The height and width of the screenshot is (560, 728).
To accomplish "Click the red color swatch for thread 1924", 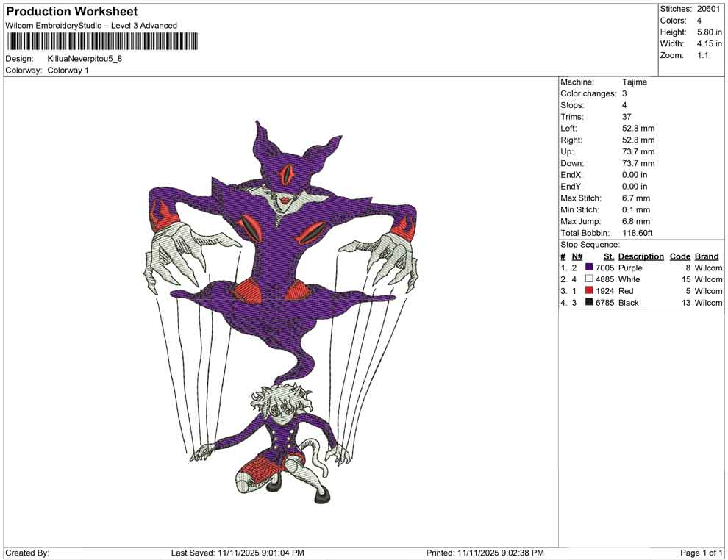I will (589, 291).
